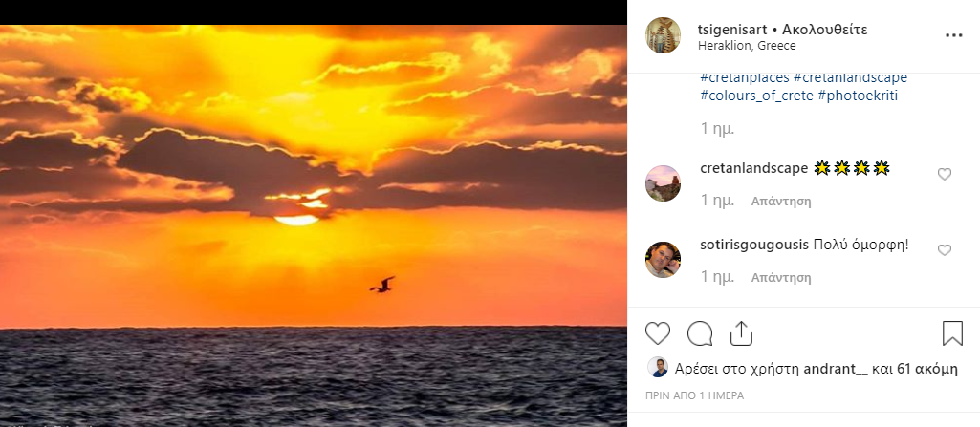Open the comment bubble icon
This screenshot has width=980, height=427.
pos(700,333)
